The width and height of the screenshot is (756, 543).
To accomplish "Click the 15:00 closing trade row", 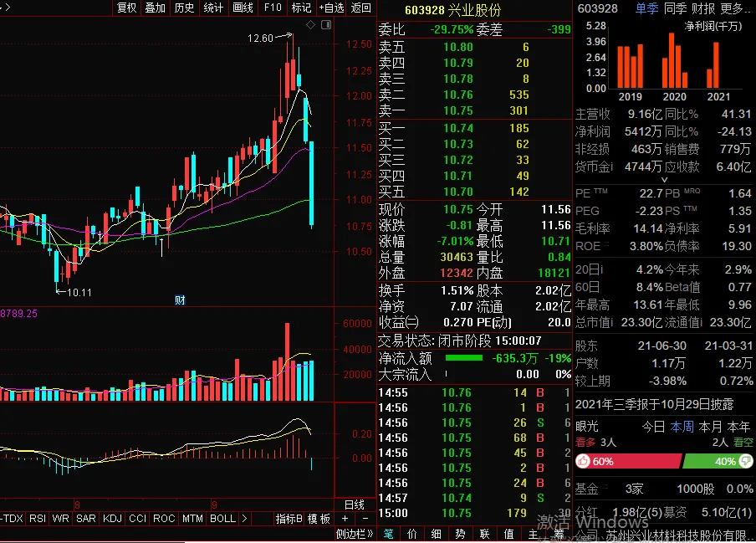I will coord(474,513).
